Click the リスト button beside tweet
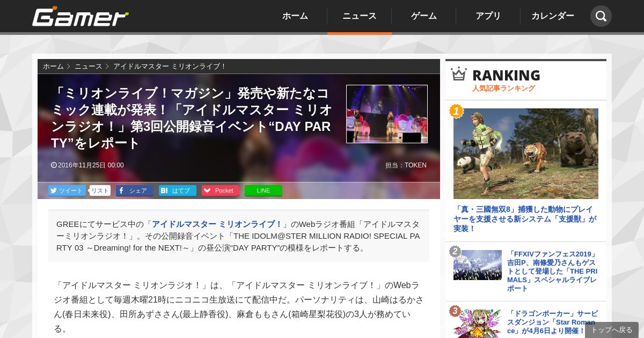 coord(100,190)
